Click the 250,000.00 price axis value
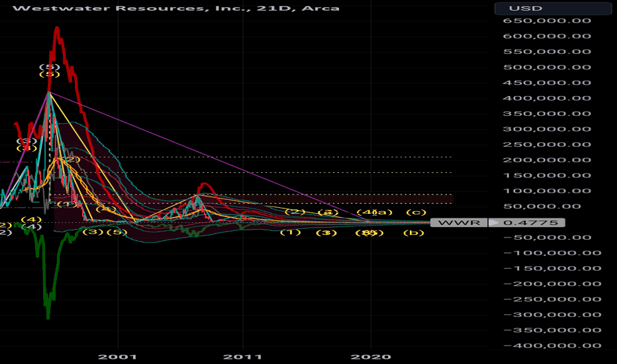Image resolution: width=617 pixels, height=364 pixels. [547, 144]
